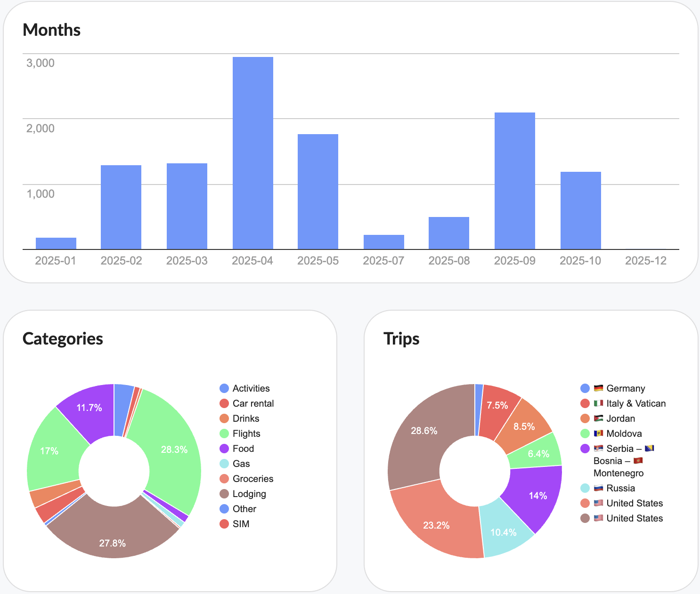
Task: Select the 14% purple slice in Trips chart
Action: (x=537, y=495)
